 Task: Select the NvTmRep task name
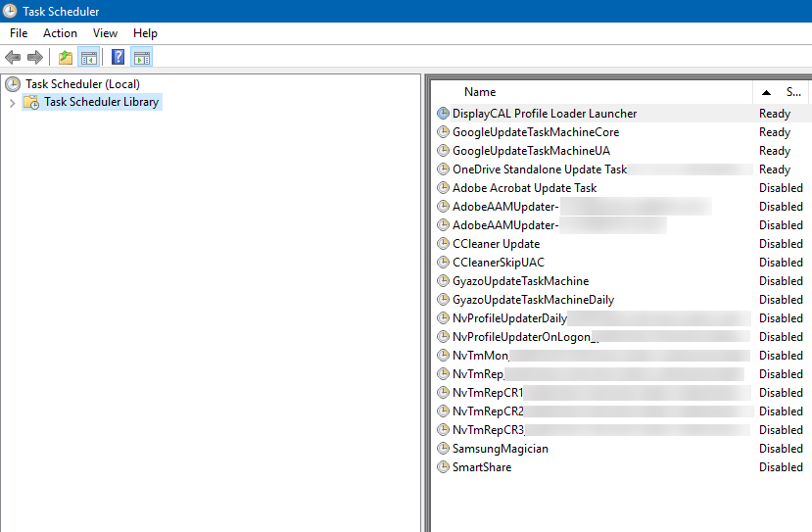478,374
